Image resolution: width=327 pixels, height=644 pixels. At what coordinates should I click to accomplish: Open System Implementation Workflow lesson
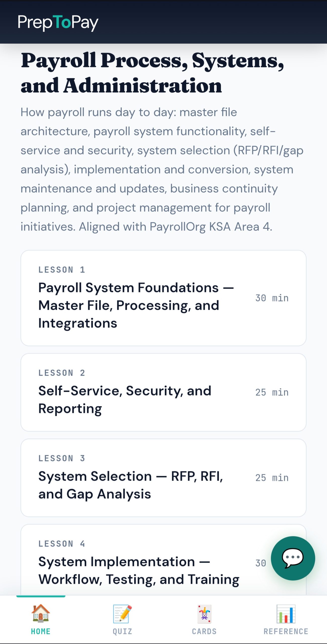point(163,560)
